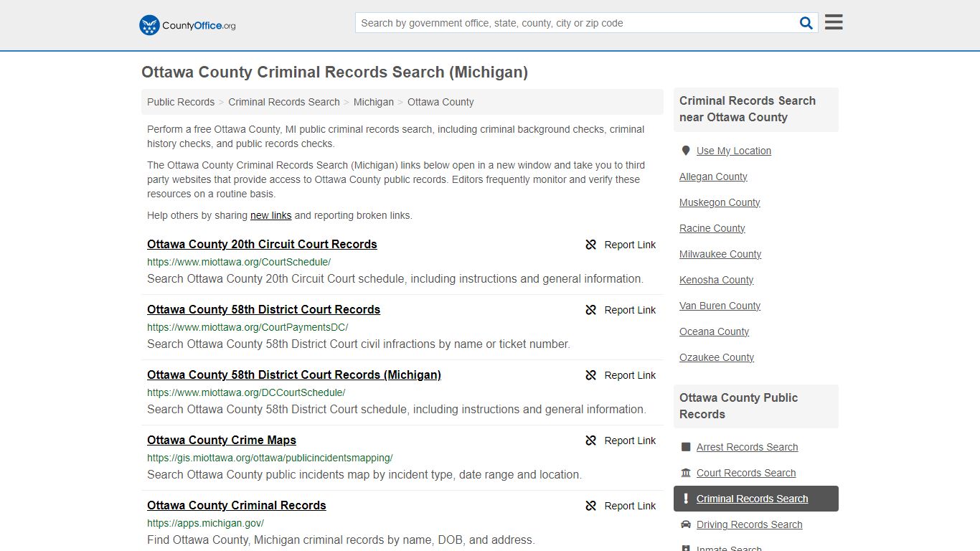Open Ottawa County 58th District Court Records
Screen dimensions: 980x551
pyautogui.click(x=264, y=309)
